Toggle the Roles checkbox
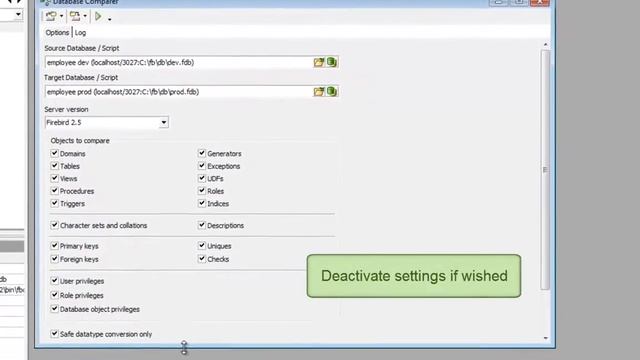This screenshot has width=640, height=360. [x=202, y=191]
